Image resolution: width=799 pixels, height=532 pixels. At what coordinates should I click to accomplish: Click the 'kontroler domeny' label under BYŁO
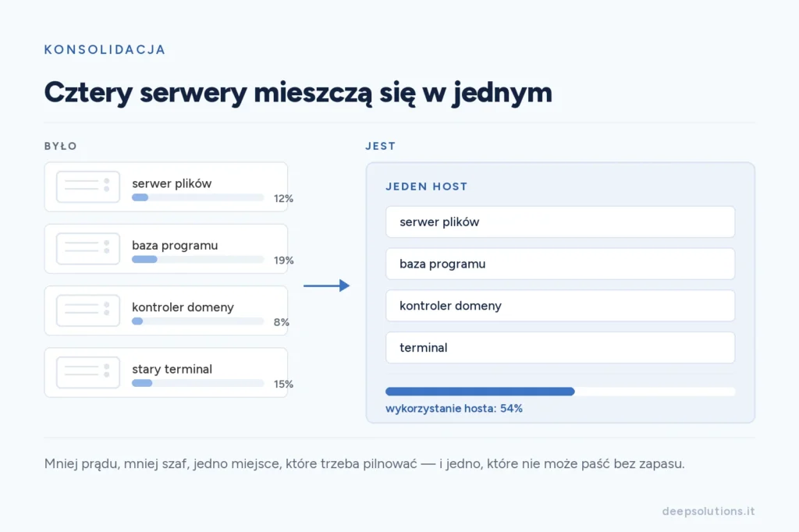(x=183, y=307)
